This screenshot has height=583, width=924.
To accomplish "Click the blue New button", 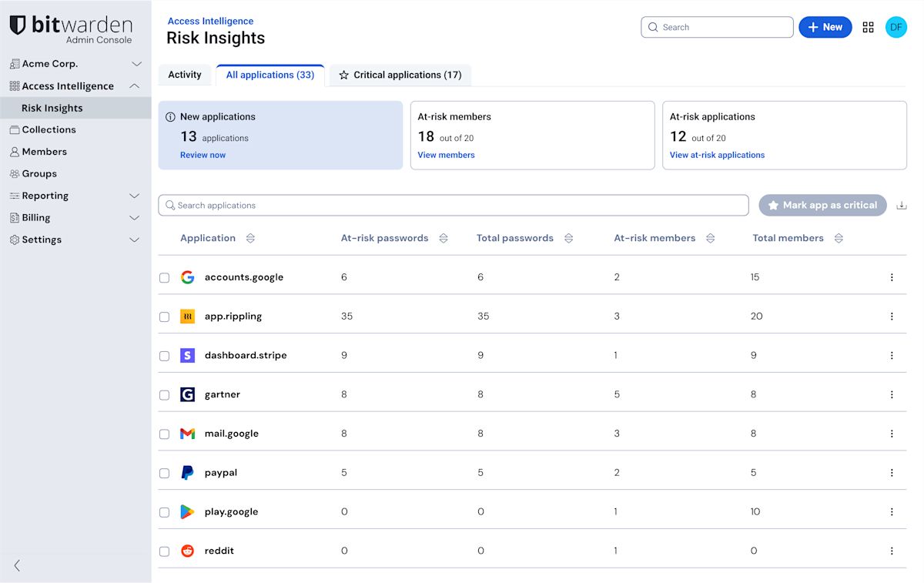I will (x=825, y=27).
